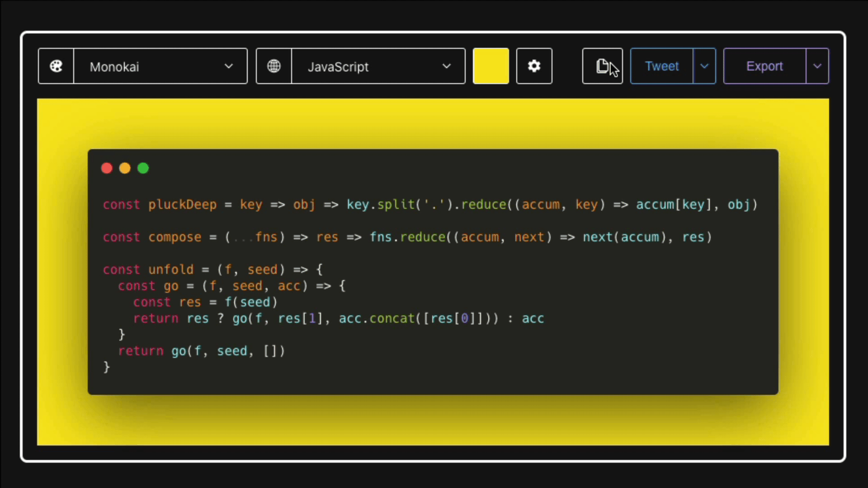The height and width of the screenshot is (488, 868).
Task: Open the Monokai theme dropdown
Action: tap(160, 66)
